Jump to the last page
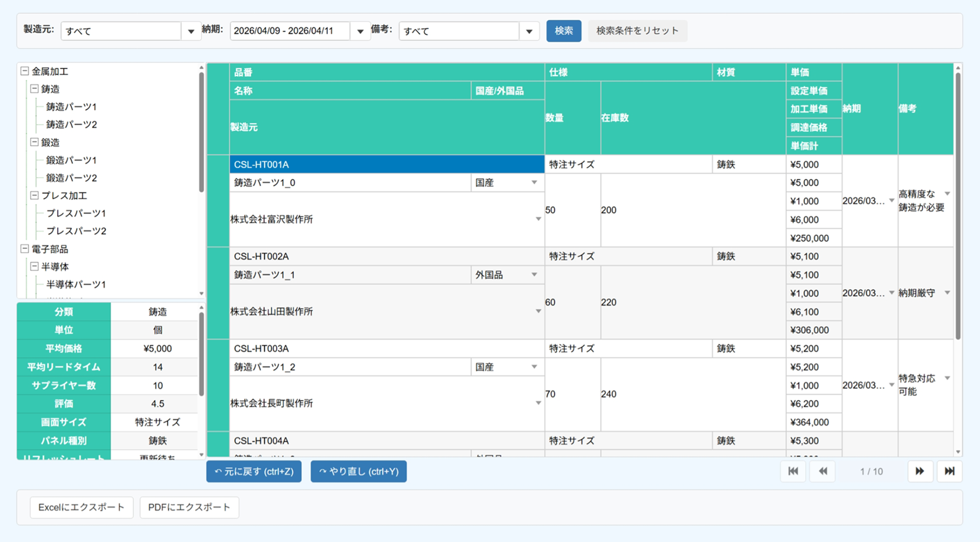Screen dimensions: 980x542 (x=950, y=471)
